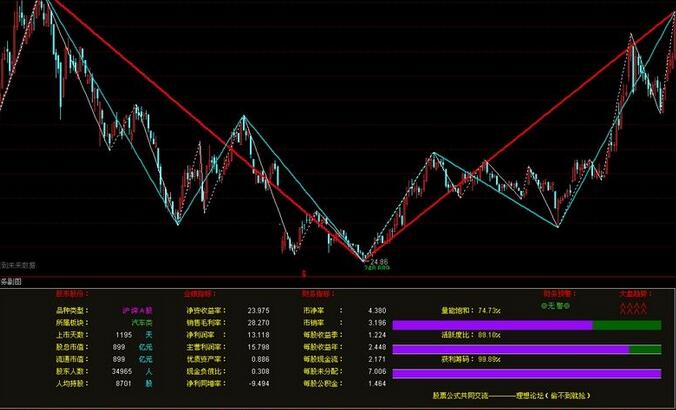Click the 24.86 low price label
This screenshot has width=676, height=410.
[379, 262]
